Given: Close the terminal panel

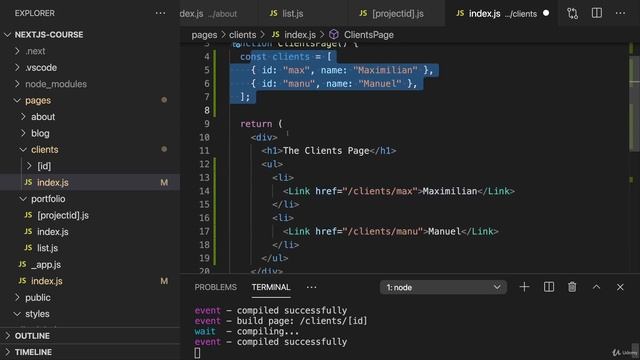Looking at the screenshot, I should tap(620, 287).
